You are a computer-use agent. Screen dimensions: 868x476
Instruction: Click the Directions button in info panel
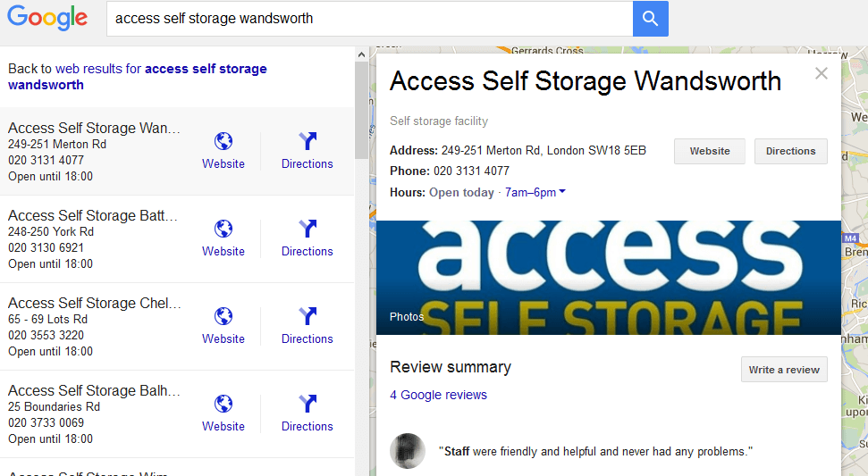tap(790, 152)
